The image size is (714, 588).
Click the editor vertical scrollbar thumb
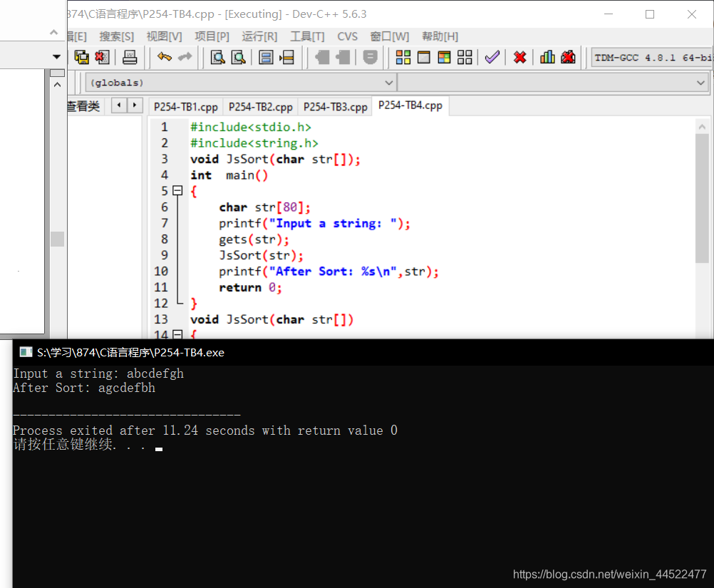[702, 198]
